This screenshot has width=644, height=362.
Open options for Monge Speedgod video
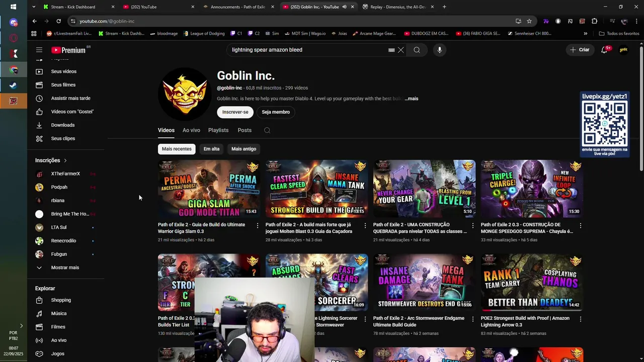point(581,225)
